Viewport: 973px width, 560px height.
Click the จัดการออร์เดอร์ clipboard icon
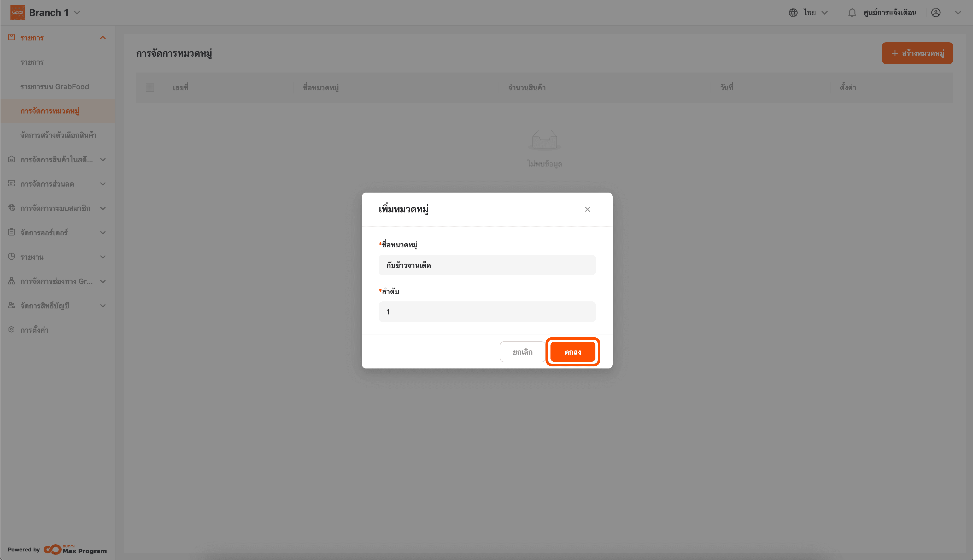[x=11, y=232]
